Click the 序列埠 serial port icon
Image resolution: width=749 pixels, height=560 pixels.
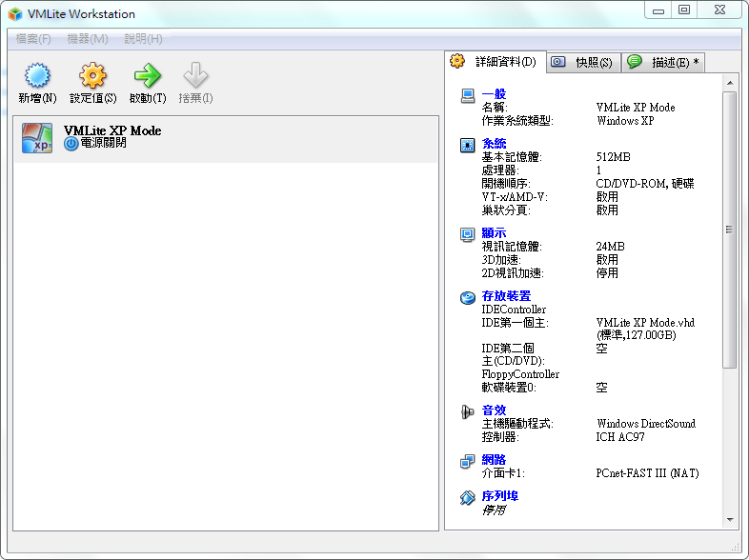click(x=468, y=497)
